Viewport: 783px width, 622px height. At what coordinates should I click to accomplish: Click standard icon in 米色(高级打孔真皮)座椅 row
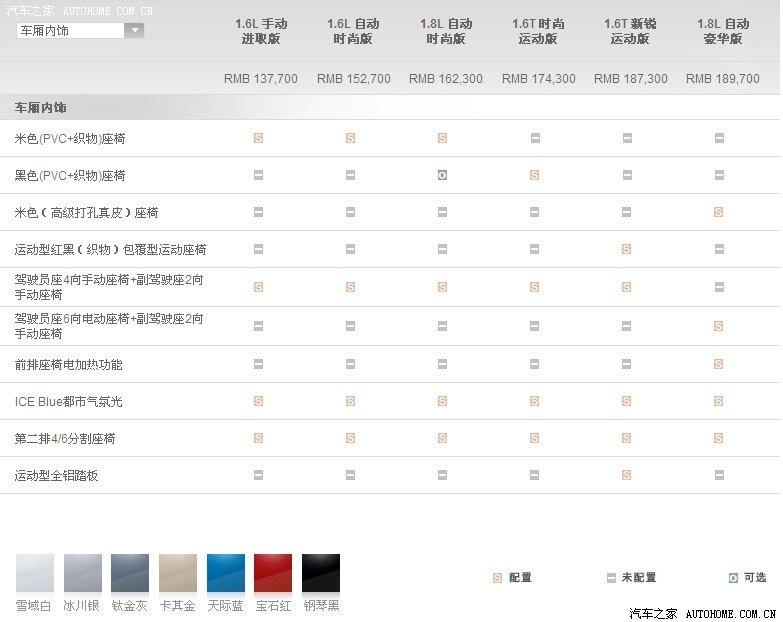719,212
